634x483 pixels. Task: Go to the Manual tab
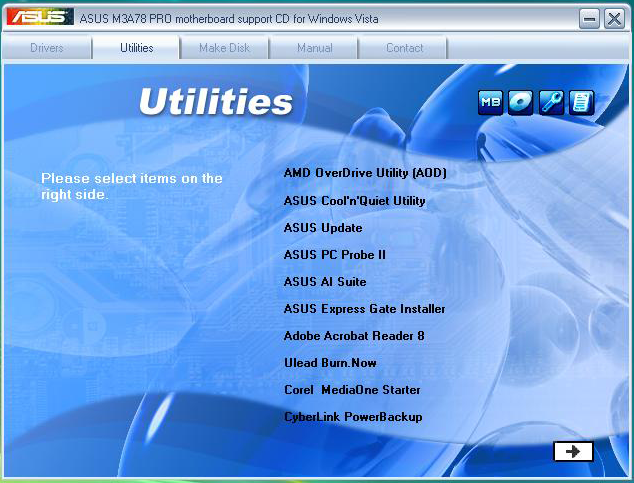click(x=315, y=48)
